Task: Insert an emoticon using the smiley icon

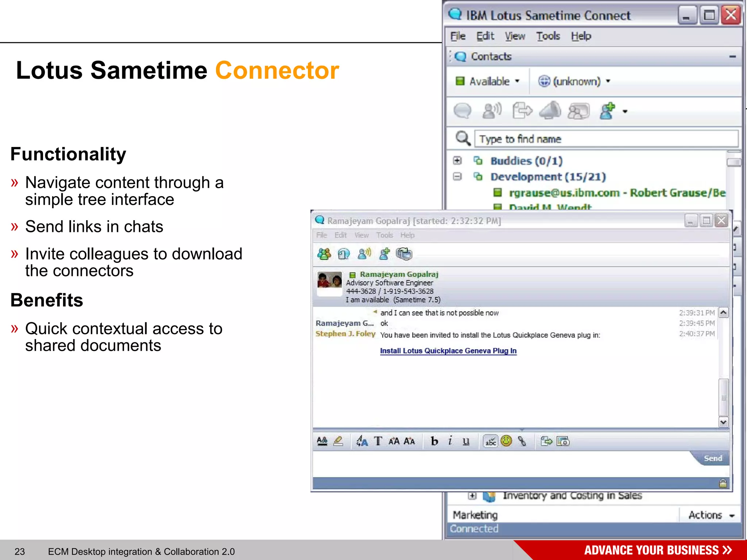Action: coord(506,441)
